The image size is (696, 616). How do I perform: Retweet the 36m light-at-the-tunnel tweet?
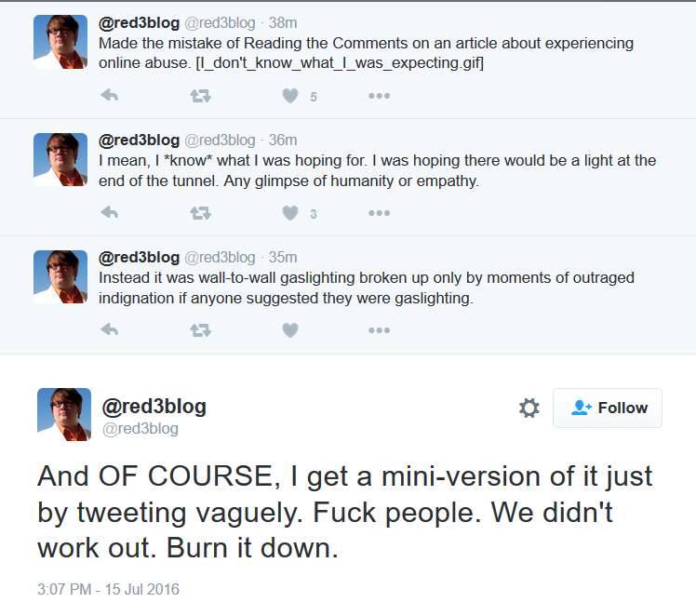[201, 213]
